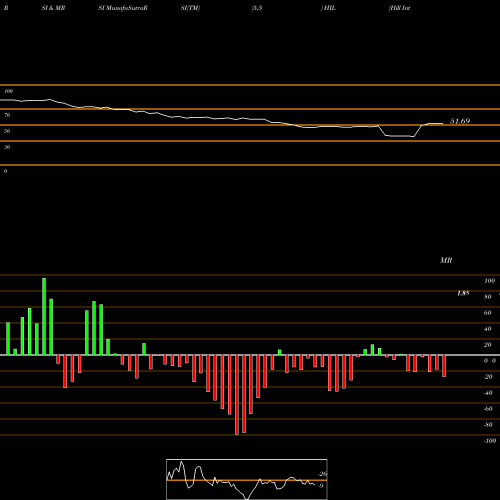Click the 'SI & MR' header text
The width and height of the screenshot is (500, 500).
(x=53, y=8)
